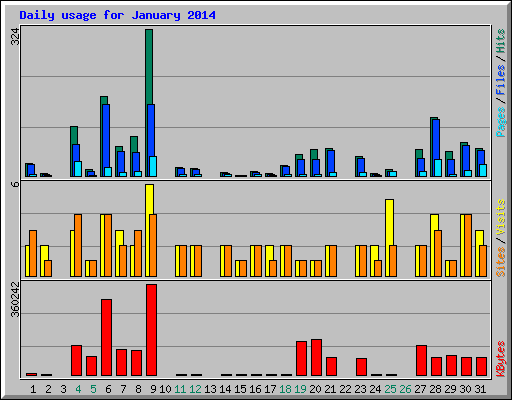Select day 29 on the date axis
512x400 pixels.
[x=450, y=389]
